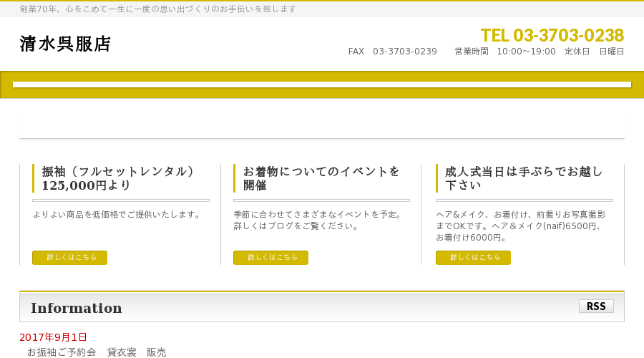Click the よりよい商品を低価格で description text
Image resolution: width=644 pixels, height=358 pixels.
click(x=117, y=215)
